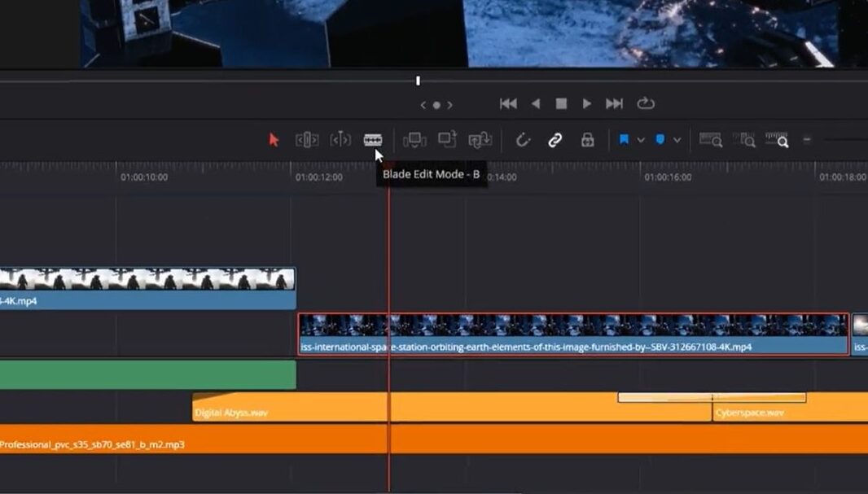The height and width of the screenshot is (494, 868).
Task: Select the Professional_pvc mp3 audio clip
Action: tap(434, 439)
